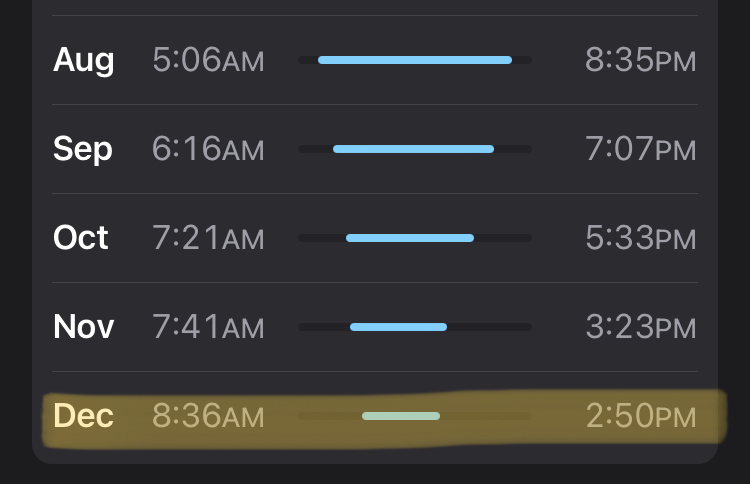Tap the 7:21AM sunrise time

coord(208,239)
